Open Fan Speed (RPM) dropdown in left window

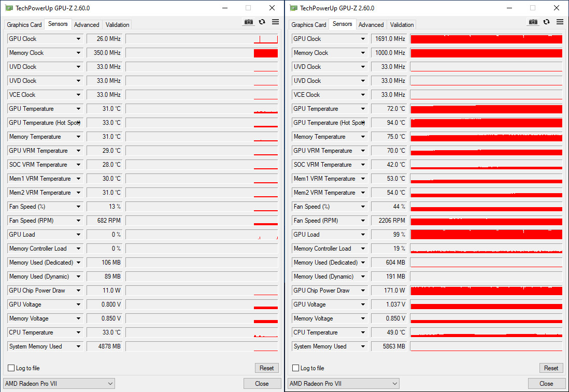point(78,221)
